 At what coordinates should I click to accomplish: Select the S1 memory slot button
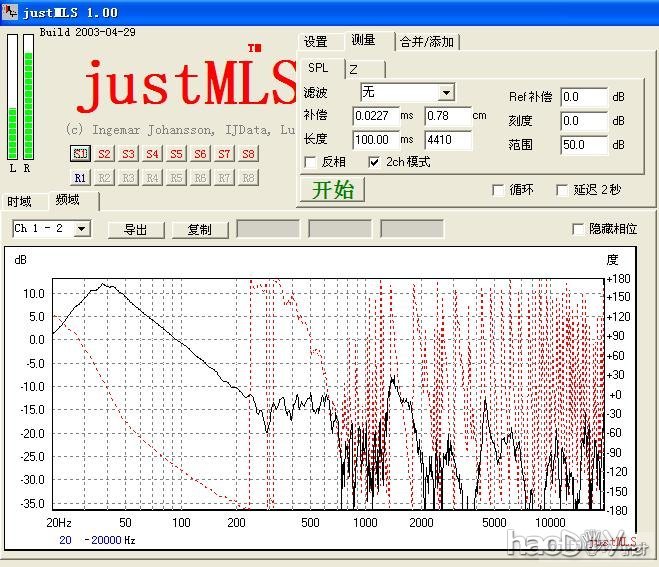tap(80, 154)
